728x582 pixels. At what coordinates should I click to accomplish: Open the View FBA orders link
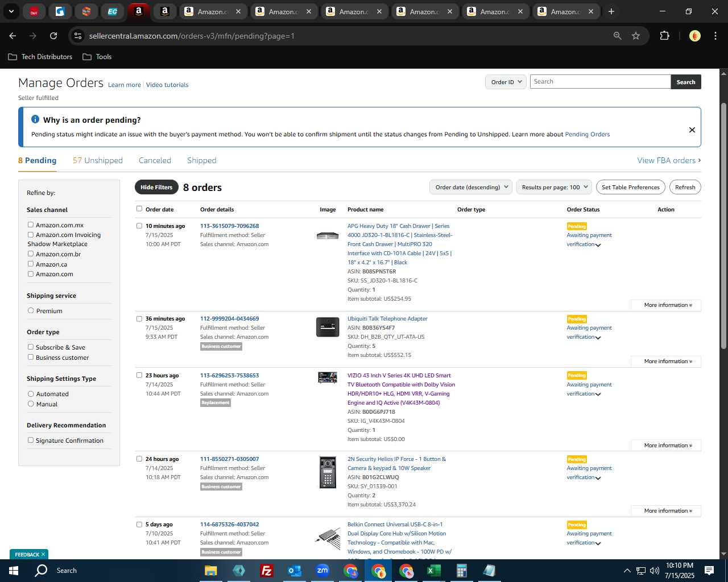(x=669, y=160)
